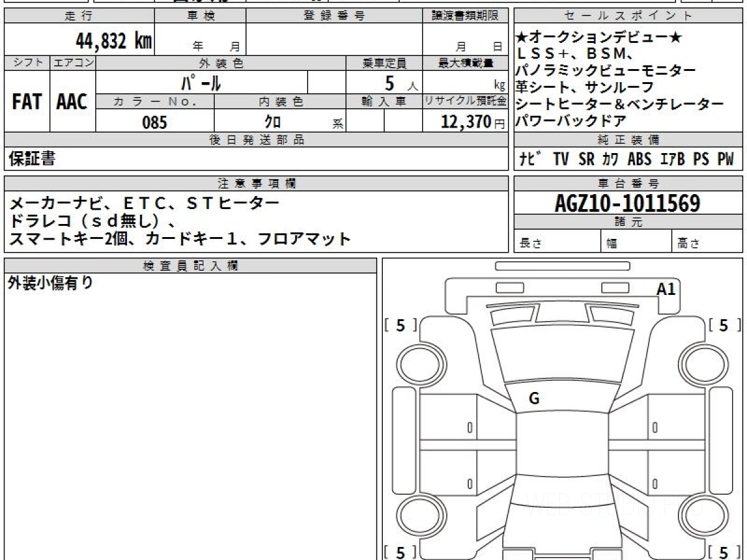This screenshot has width=747, height=560.
Task: Click the A1 damage mark on diagram
Action: [666, 289]
